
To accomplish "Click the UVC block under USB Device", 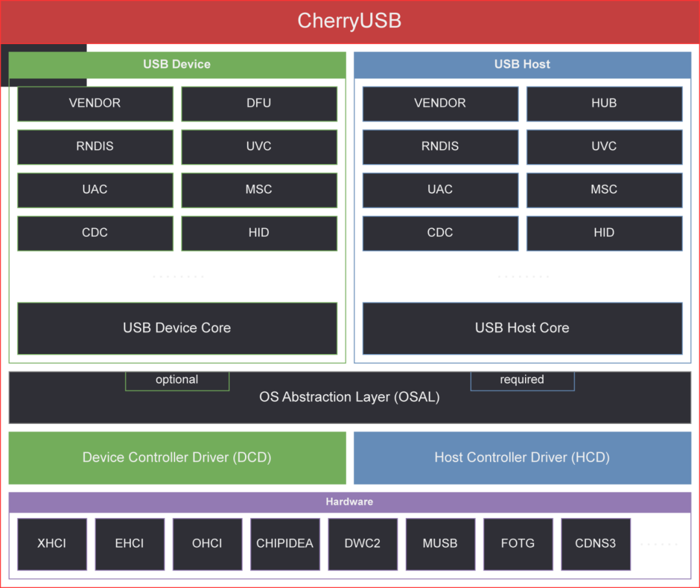I will coord(259,147).
